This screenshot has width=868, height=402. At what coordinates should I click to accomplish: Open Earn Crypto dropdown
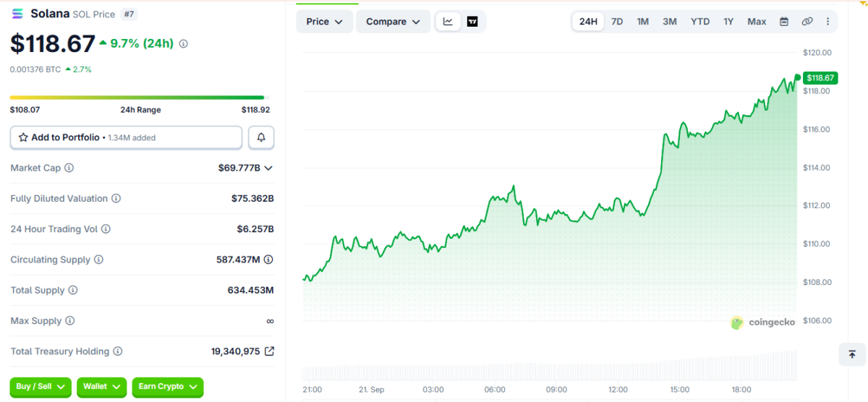(x=168, y=387)
